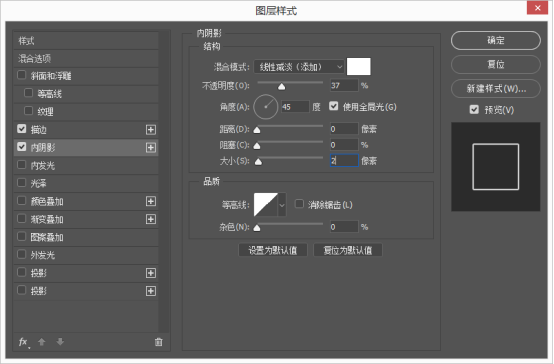Screen dimensions: 554x364
Task: Add another 描边 effect with its plus icon
Action: coord(151,130)
